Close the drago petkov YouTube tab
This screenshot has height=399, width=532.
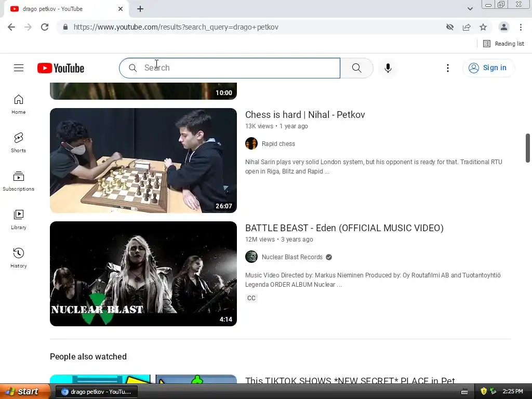pyautogui.click(x=121, y=9)
